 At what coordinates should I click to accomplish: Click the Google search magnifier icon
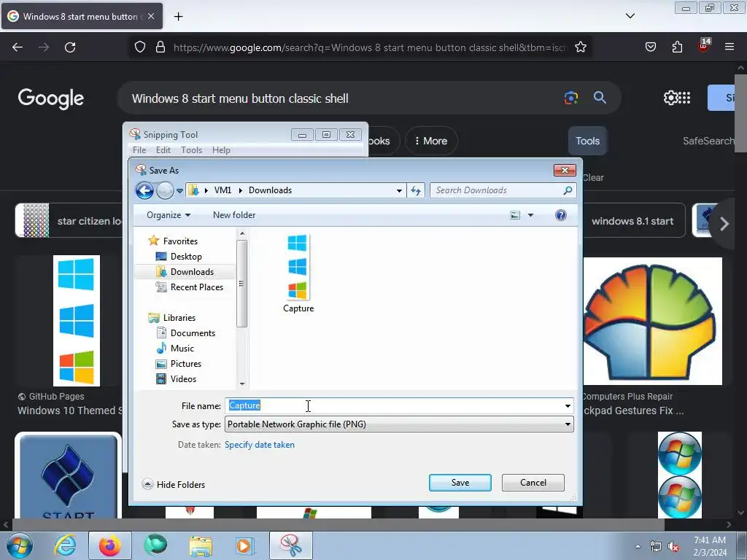(x=600, y=98)
